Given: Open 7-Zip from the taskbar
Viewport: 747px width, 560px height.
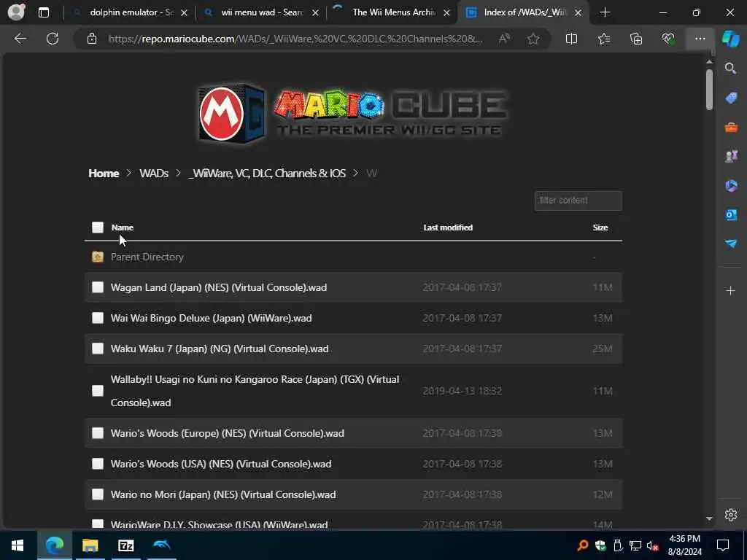Looking at the screenshot, I should click(125, 545).
